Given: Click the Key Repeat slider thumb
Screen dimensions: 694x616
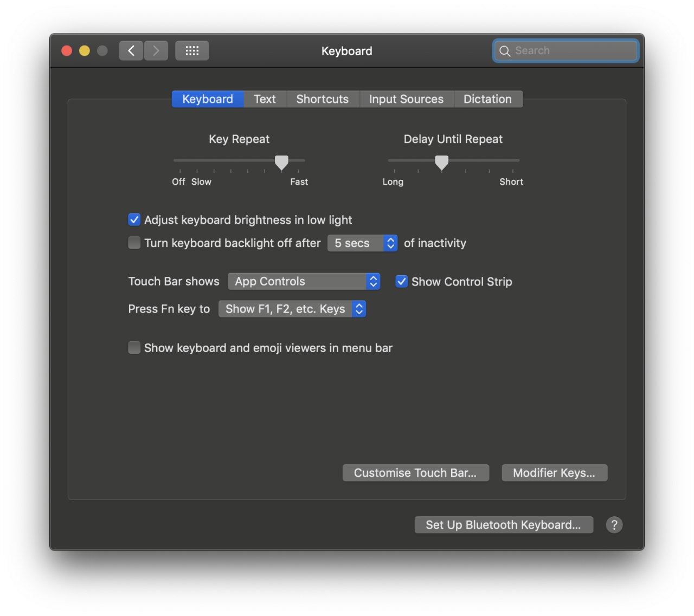Looking at the screenshot, I should 281,163.
